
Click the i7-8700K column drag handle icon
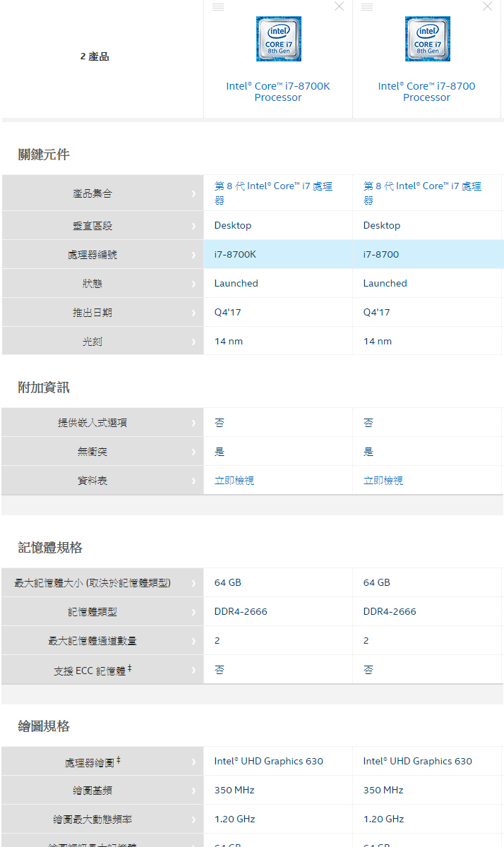click(218, 6)
